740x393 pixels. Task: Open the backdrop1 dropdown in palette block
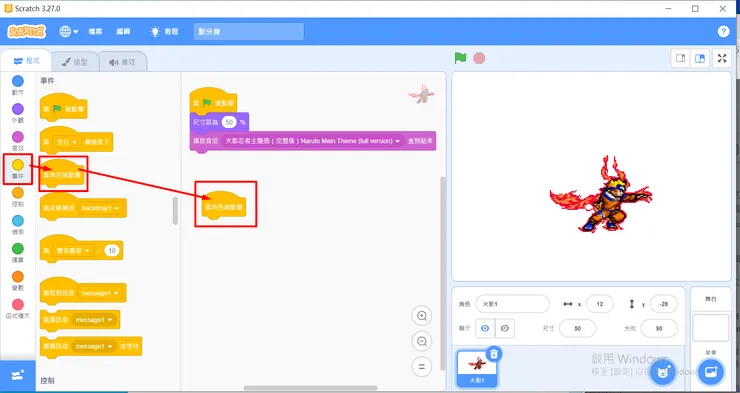(100, 208)
